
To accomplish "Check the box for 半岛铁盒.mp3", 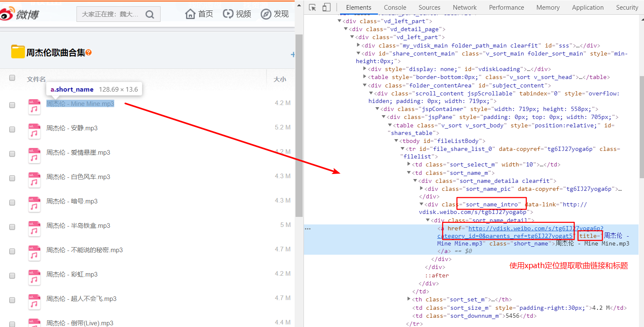I will (x=12, y=227).
